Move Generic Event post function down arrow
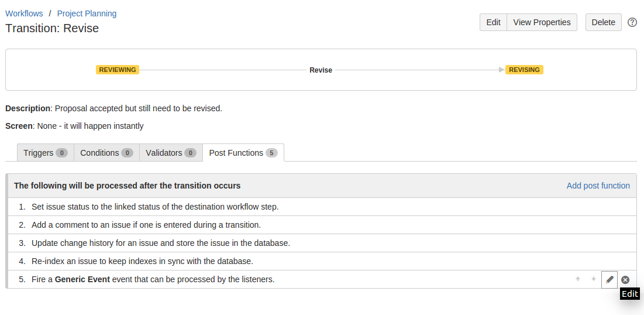The height and width of the screenshot is (315, 644). coord(594,279)
